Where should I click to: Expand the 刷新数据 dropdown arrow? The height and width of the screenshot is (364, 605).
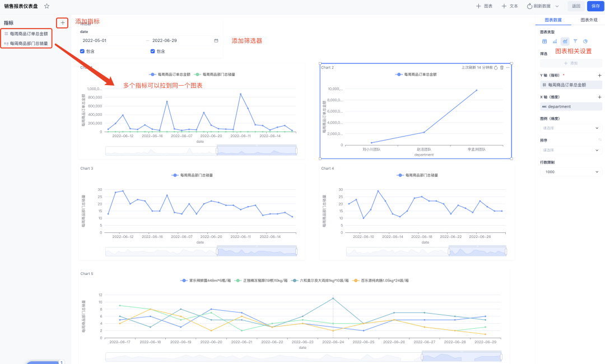[557, 6]
